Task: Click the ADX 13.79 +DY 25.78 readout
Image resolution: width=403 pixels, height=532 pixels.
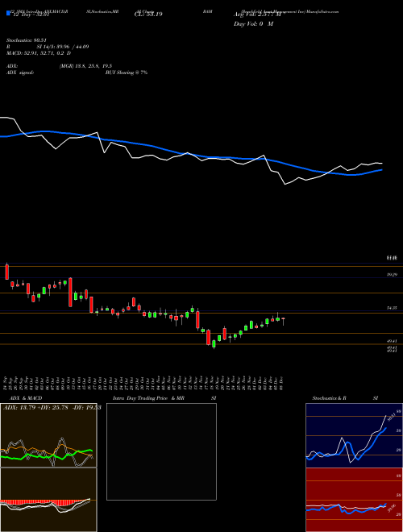Action: 52,408
